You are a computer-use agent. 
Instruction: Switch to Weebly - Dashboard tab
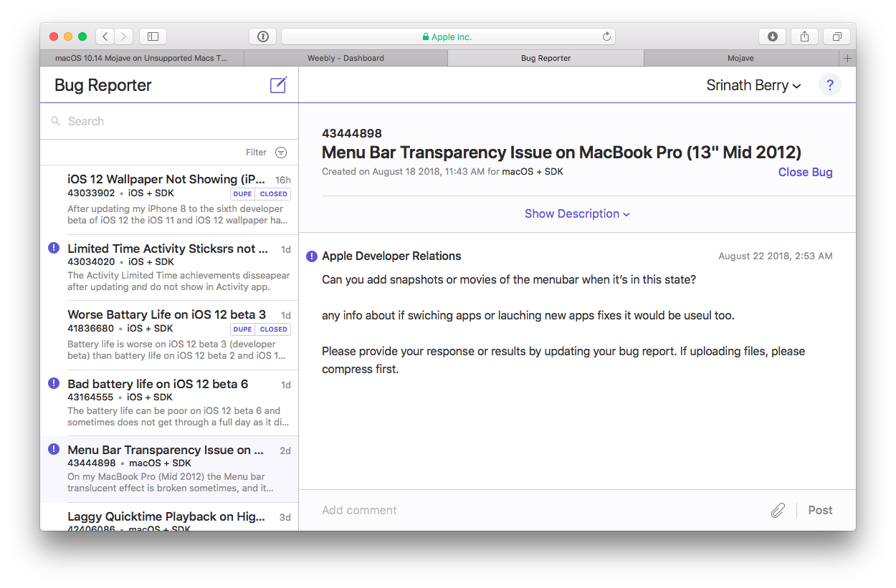tap(345, 58)
